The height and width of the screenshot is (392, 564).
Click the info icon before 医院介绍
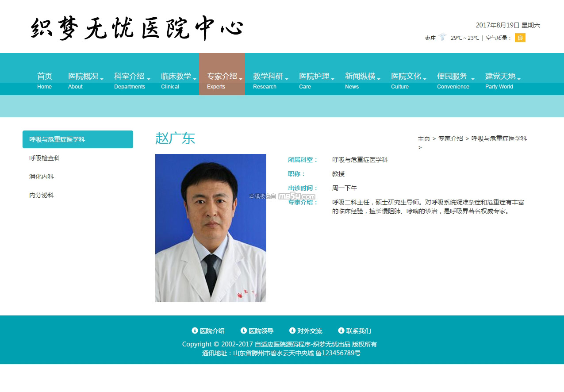[x=195, y=331]
